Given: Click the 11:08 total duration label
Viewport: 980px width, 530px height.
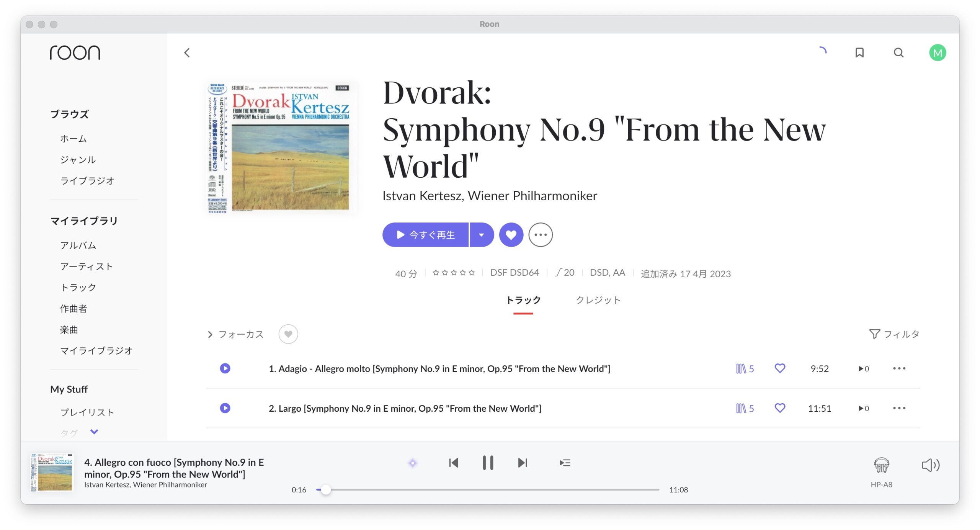Looking at the screenshot, I should (x=678, y=490).
